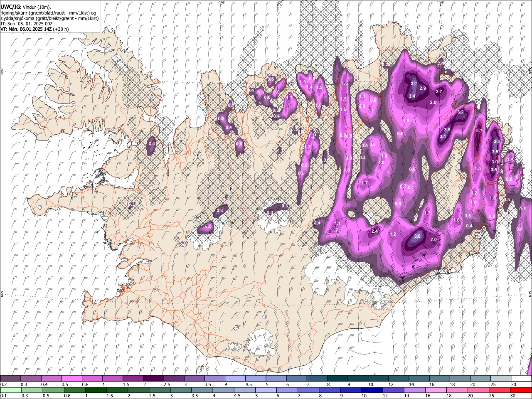Click the 'IT: Sun. 05. 01. 2025 00Z' initial time line

point(26,24)
